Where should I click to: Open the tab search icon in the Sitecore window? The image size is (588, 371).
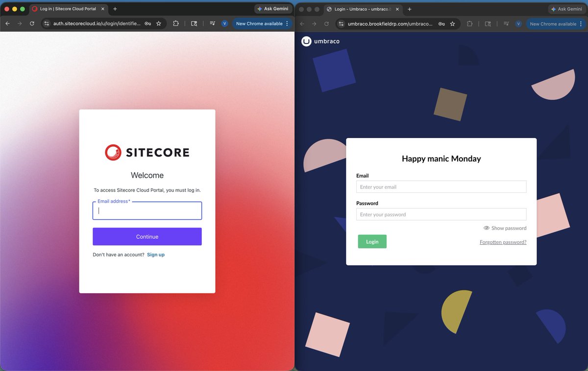(194, 23)
